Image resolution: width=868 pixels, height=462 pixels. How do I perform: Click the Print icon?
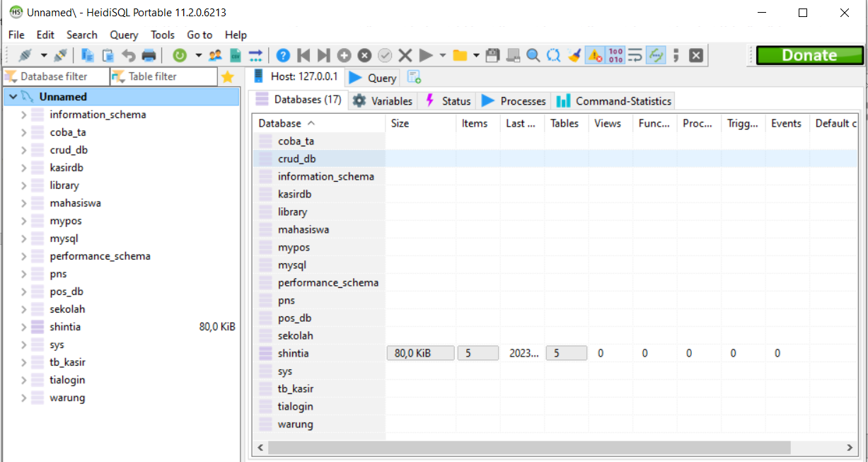click(x=149, y=55)
